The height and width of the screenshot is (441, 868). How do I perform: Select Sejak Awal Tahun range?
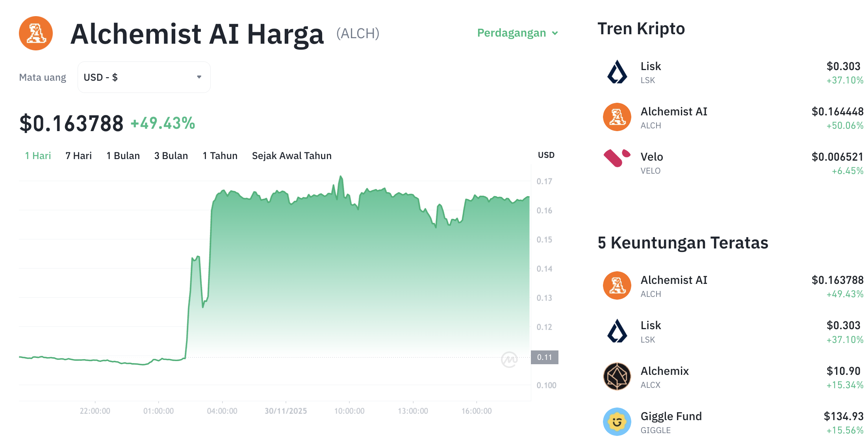click(291, 156)
